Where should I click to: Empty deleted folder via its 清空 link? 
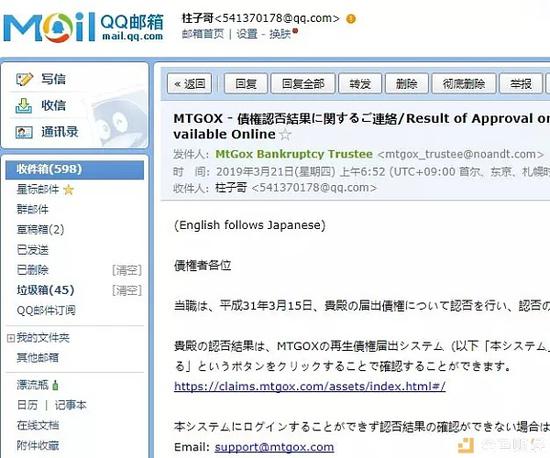(127, 270)
